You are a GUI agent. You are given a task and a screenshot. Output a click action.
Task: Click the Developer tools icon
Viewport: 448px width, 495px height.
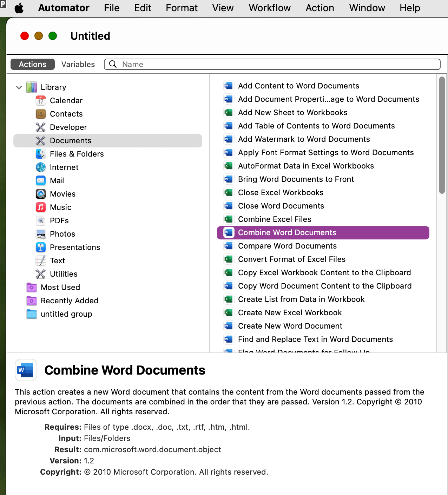pos(41,127)
